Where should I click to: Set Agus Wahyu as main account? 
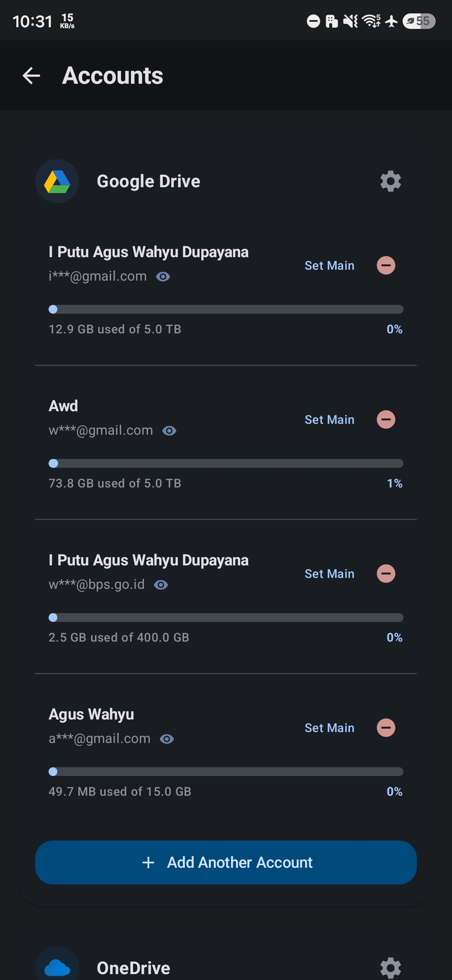(x=329, y=728)
